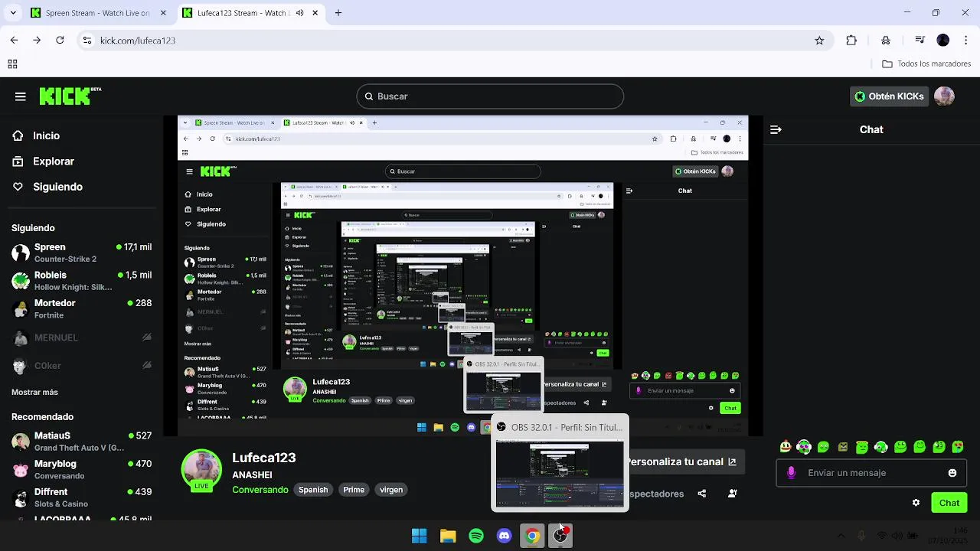980x551 pixels.
Task: Open the emoji picker in message box
Action: pyautogui.click(x=952, y=473)
